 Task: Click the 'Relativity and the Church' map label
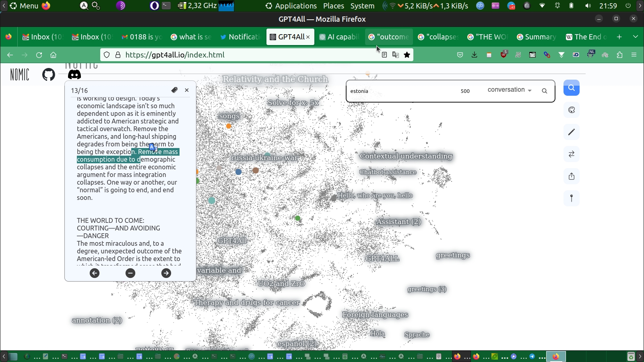(275, 79)
